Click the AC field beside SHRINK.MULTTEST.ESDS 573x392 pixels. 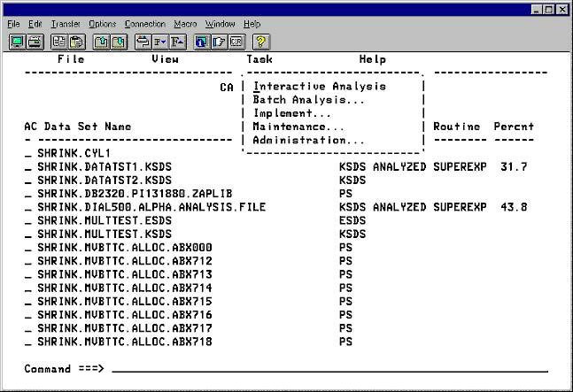pyautogui.click(x=28, y=220)
